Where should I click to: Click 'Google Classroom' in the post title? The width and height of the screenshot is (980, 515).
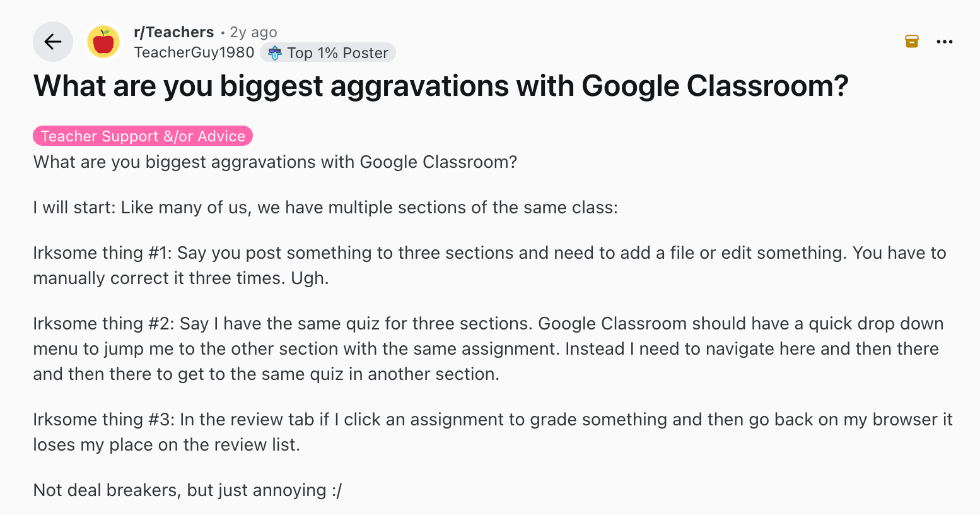[x=715, y=86]
